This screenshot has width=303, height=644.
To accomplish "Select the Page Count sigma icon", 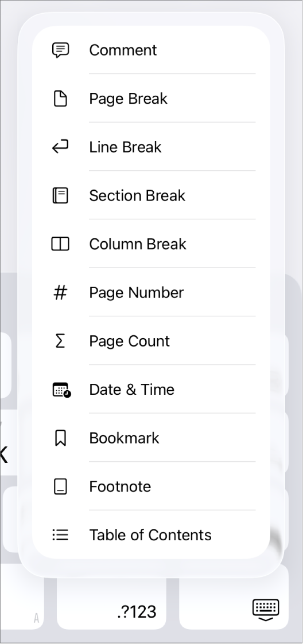I will [x=60, y=341].
